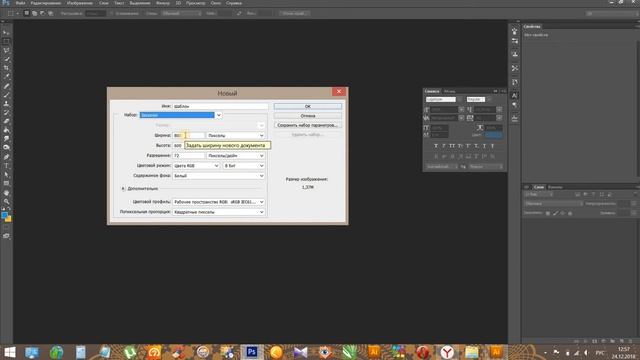Click Сохранить набор параметров button

(x=308, y=125)
